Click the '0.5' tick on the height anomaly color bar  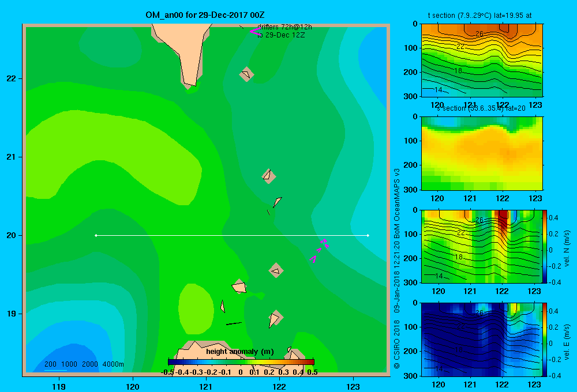[312, 372]
